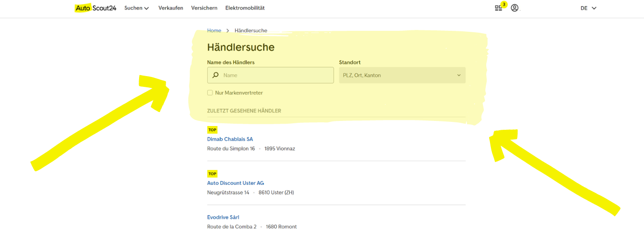644x247 pixels.
Task: Enable the Nur Markenvertreter checkbox
Action: click(x=210, y=93)
